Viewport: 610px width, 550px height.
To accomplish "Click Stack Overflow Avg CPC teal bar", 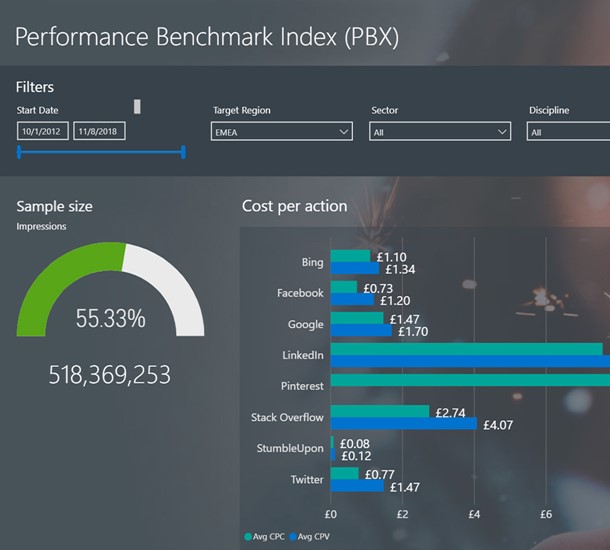I will pos(380,412).
